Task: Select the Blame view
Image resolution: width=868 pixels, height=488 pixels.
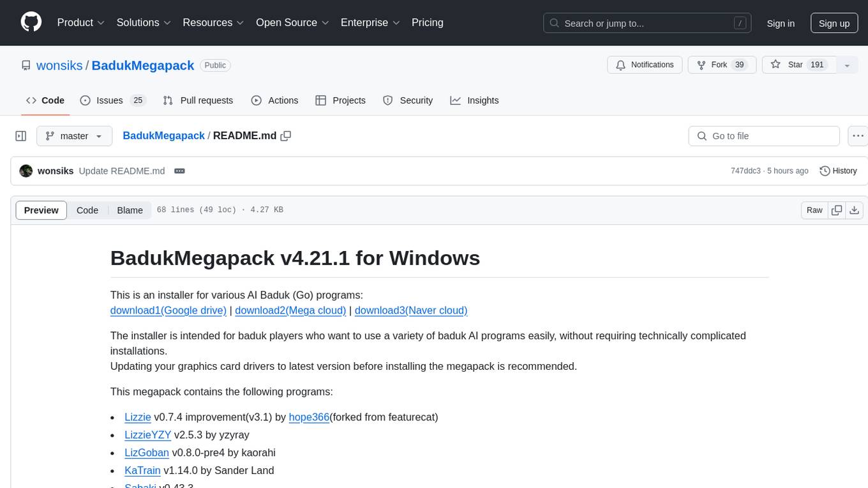Action: [130, 210]
